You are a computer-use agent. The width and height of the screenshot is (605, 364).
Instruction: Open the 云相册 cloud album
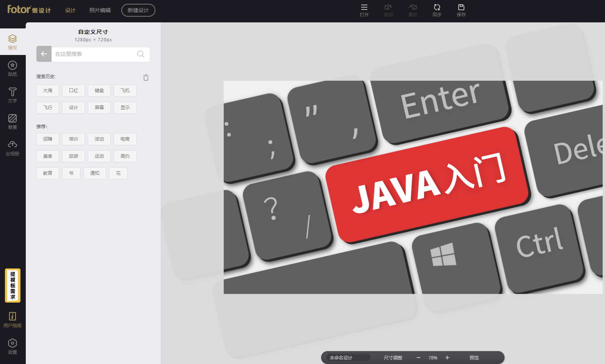pos(13,148)
